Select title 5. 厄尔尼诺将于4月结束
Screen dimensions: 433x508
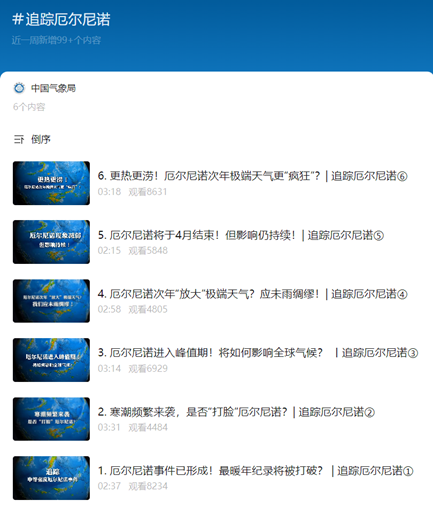click(x=241, y=235)
